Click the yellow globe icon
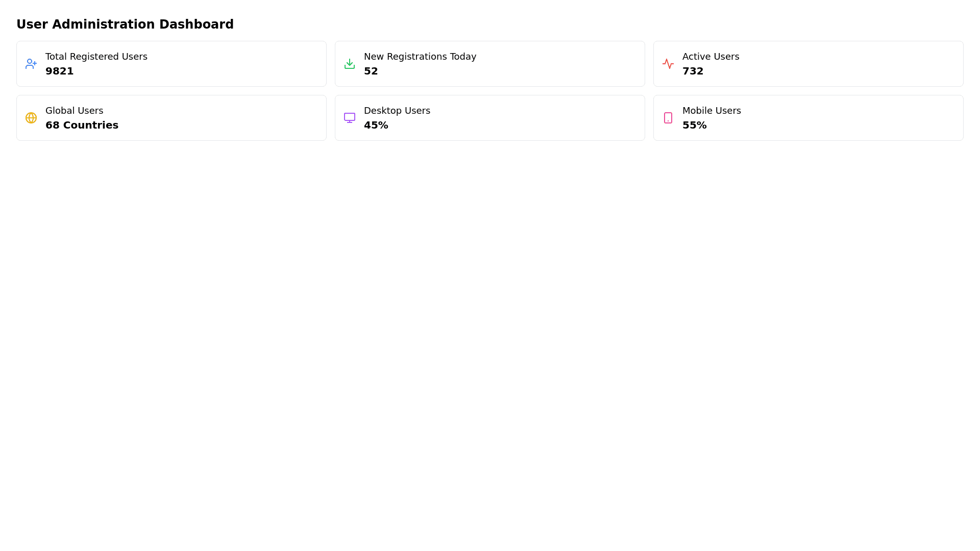 (x=31, y=118)
